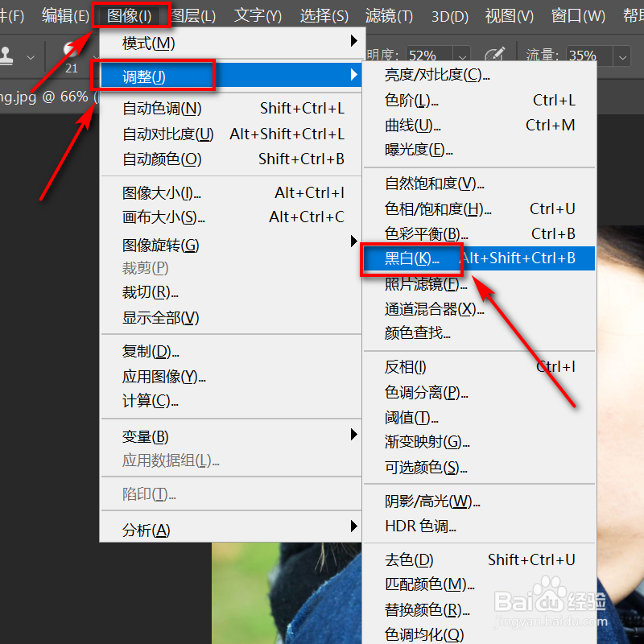Open 曝光度(E) adjustment

pyautogui.click(x=479, y=150)
